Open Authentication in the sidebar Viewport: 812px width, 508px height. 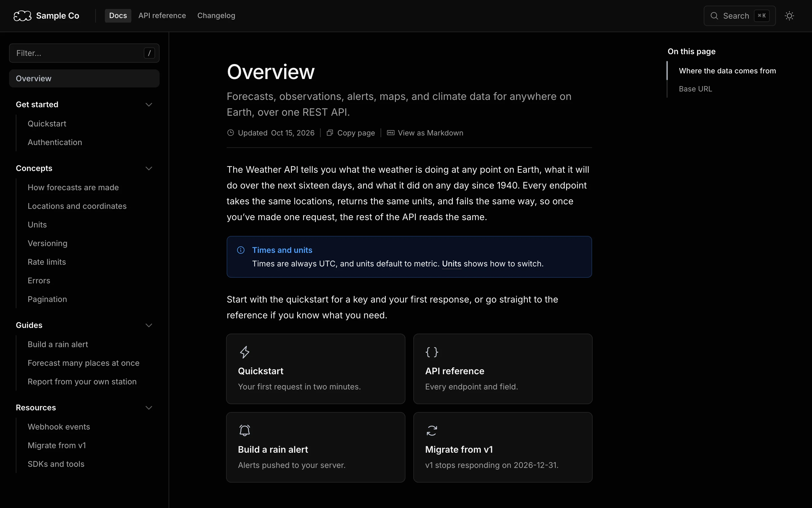point(55,143)
